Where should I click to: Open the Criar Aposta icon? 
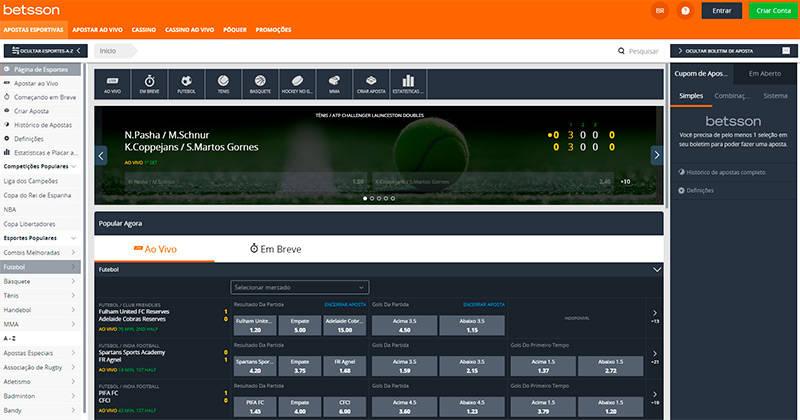coord(371,84)
